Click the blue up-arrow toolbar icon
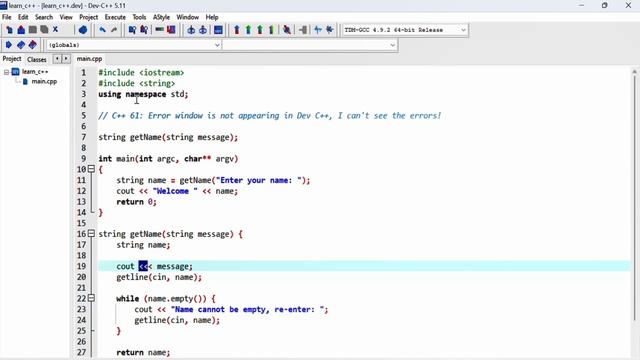Image resolution: width=640 pixels, height=360 pixels. click(237, 30)
